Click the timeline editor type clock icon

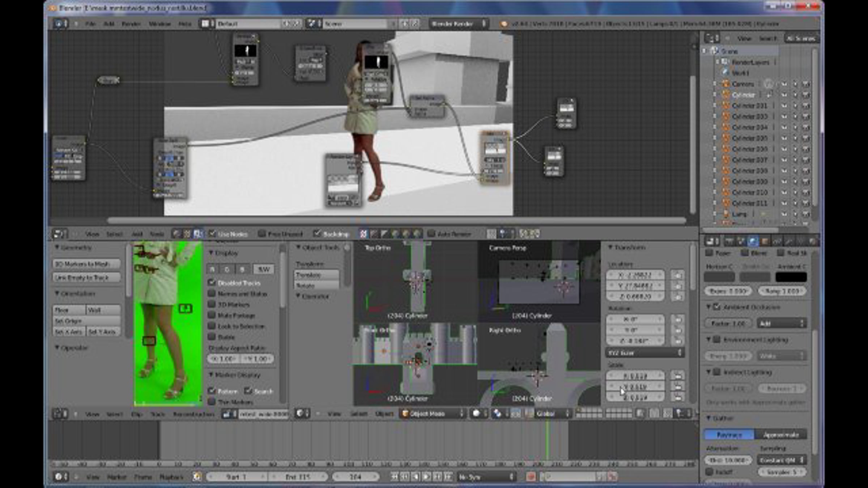[x=58, y=477]
